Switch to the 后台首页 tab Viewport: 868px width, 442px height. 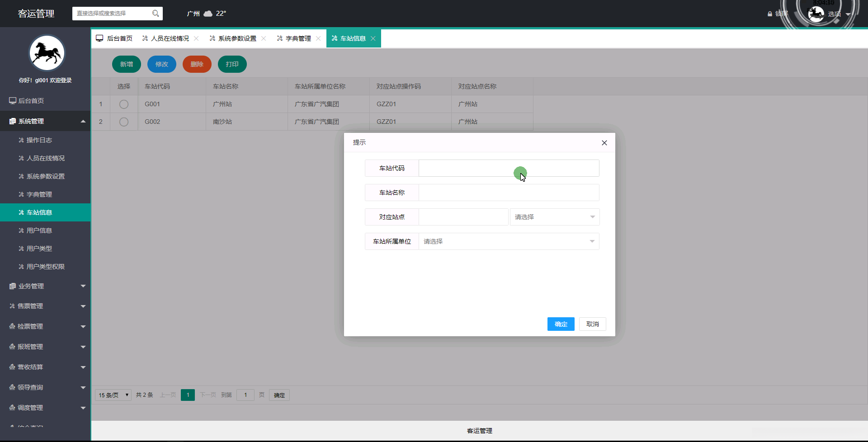coord(114,38)
